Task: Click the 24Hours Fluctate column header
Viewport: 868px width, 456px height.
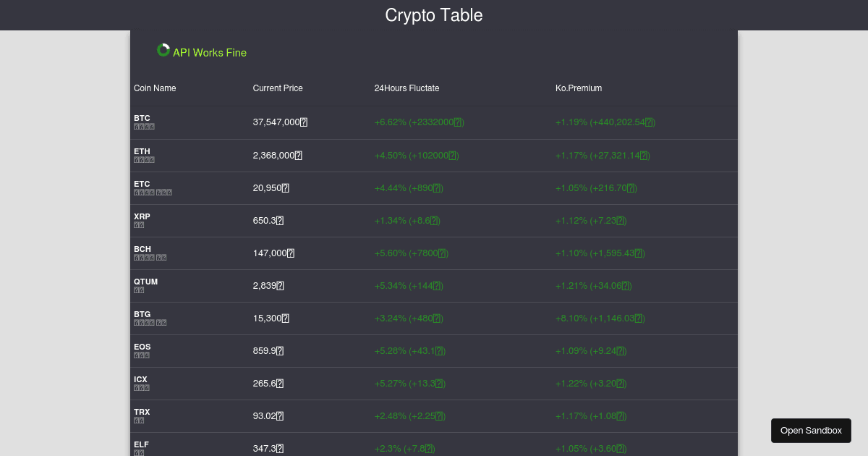Action: click(407, 88)
